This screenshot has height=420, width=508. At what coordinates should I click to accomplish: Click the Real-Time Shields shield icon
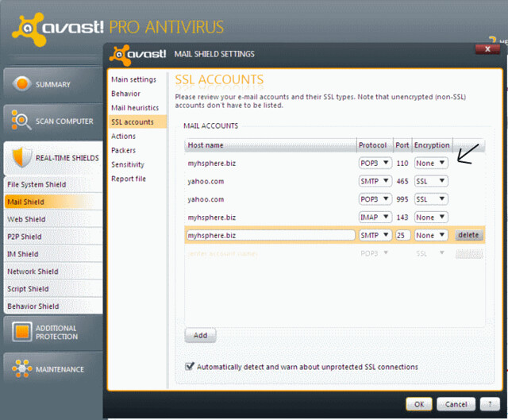pyautogui.click(x=21, y=157)
